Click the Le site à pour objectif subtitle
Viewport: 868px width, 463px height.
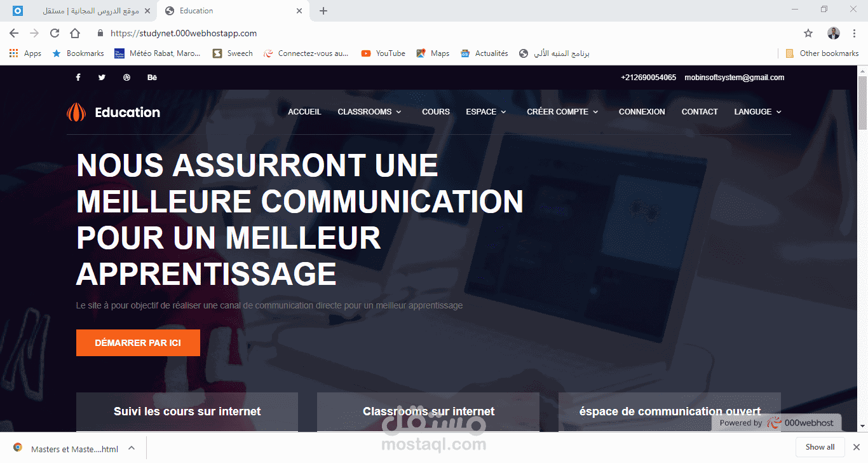click(269, 305)
